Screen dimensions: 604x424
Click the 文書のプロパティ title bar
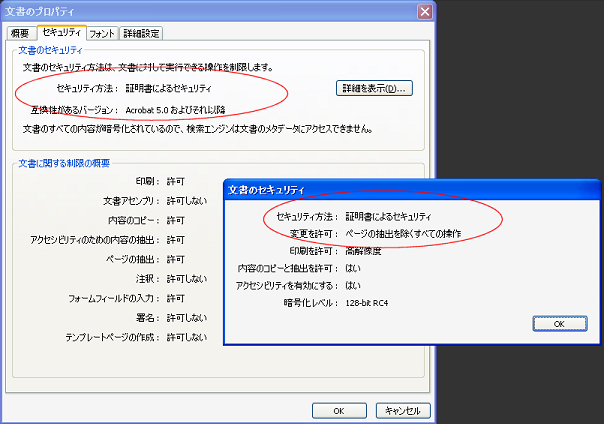pyautogui.click(x=200, y=11)
